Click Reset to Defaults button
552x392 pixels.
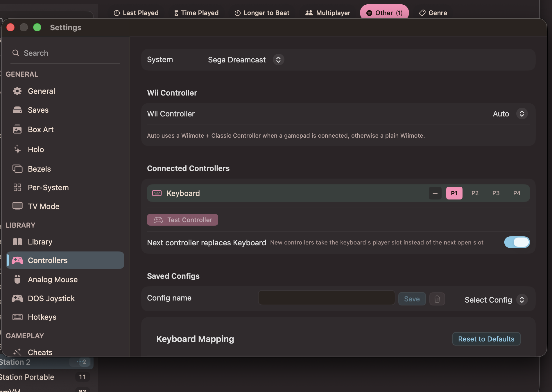(486, 339)
